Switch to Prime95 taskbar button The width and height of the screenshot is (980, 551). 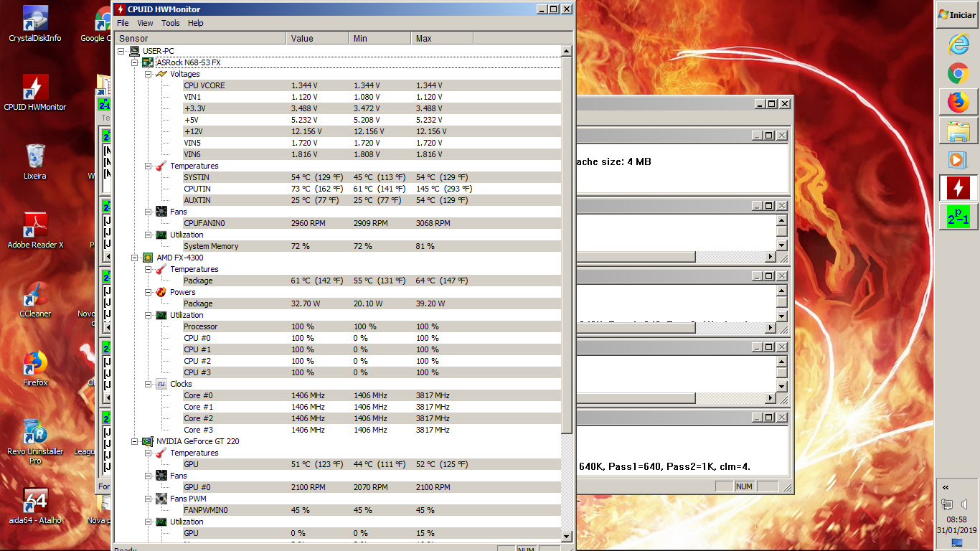pos(957,217)
